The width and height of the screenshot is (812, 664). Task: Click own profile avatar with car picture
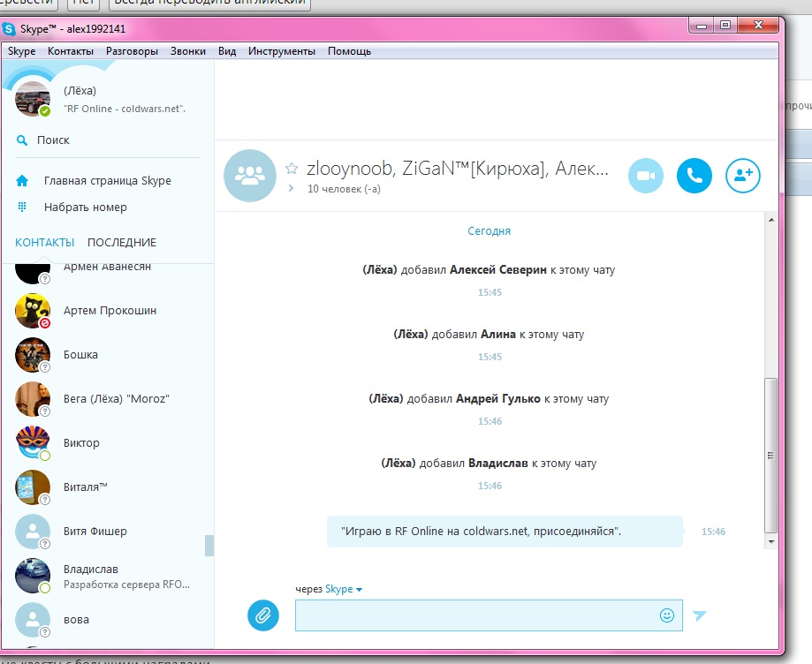(x=33, y=98)
